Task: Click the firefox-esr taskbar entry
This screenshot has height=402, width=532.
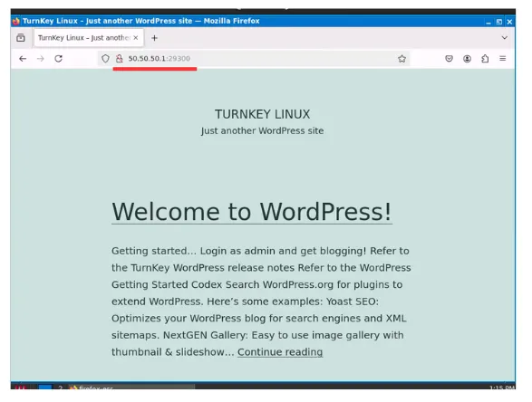Action: point(131,388)
